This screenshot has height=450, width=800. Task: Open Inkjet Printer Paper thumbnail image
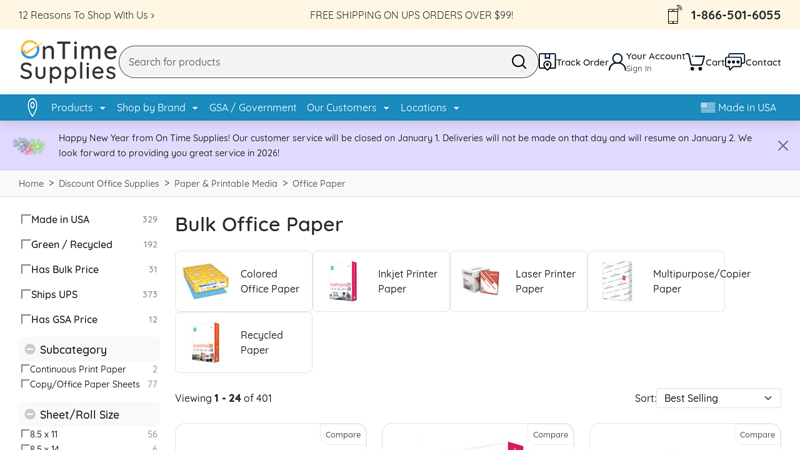[343, 281]
